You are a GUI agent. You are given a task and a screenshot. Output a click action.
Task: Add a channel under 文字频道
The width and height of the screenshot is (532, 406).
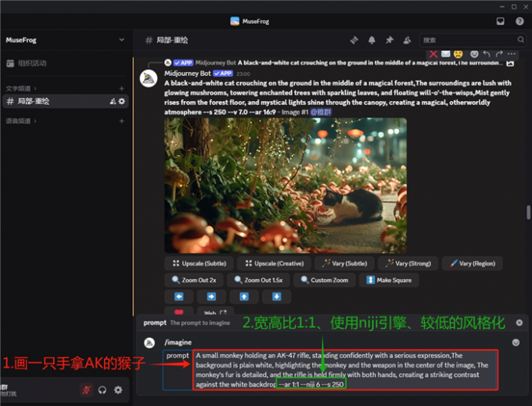tap(121, 88)
